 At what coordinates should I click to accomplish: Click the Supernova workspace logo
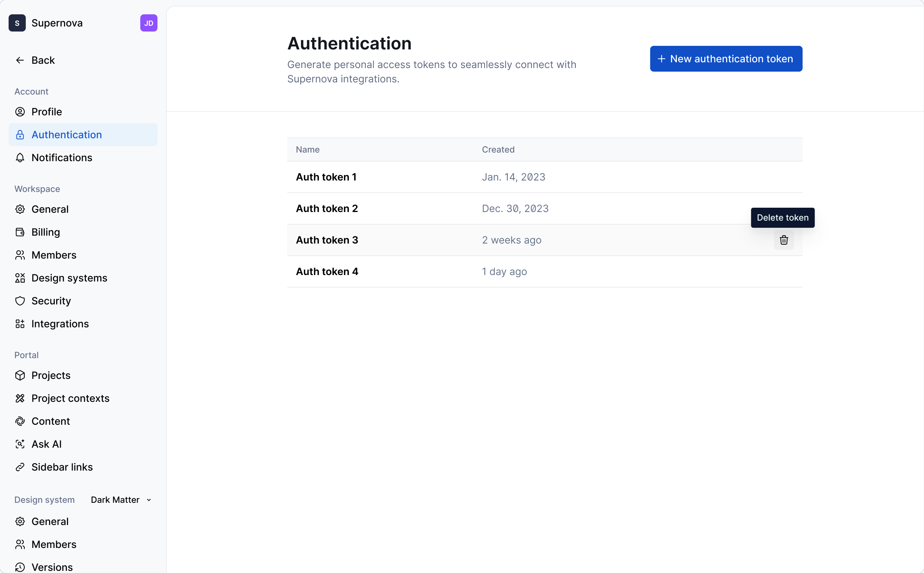[x=17, y=23]
